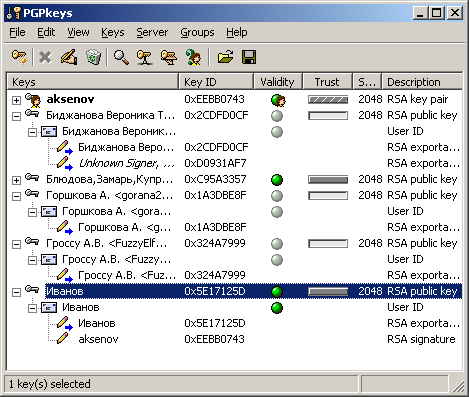The width and height of the screenshot is (469, 397).
Task: Click the trust bar in Горшкова row
Action: pos(328,196)
